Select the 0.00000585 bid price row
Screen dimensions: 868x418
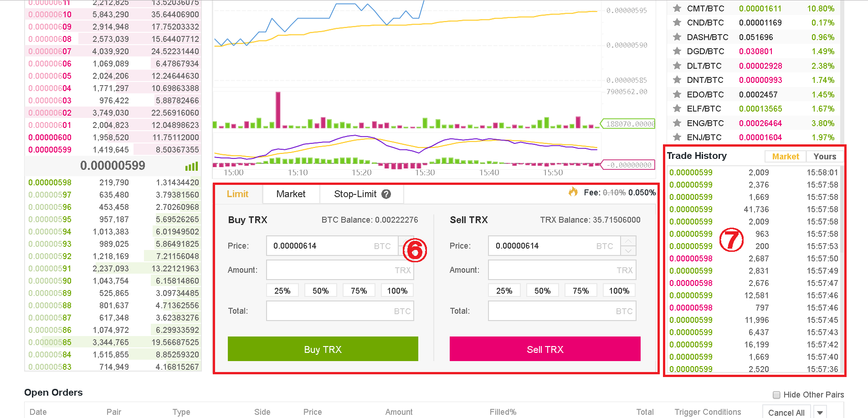tap(113, 342)
